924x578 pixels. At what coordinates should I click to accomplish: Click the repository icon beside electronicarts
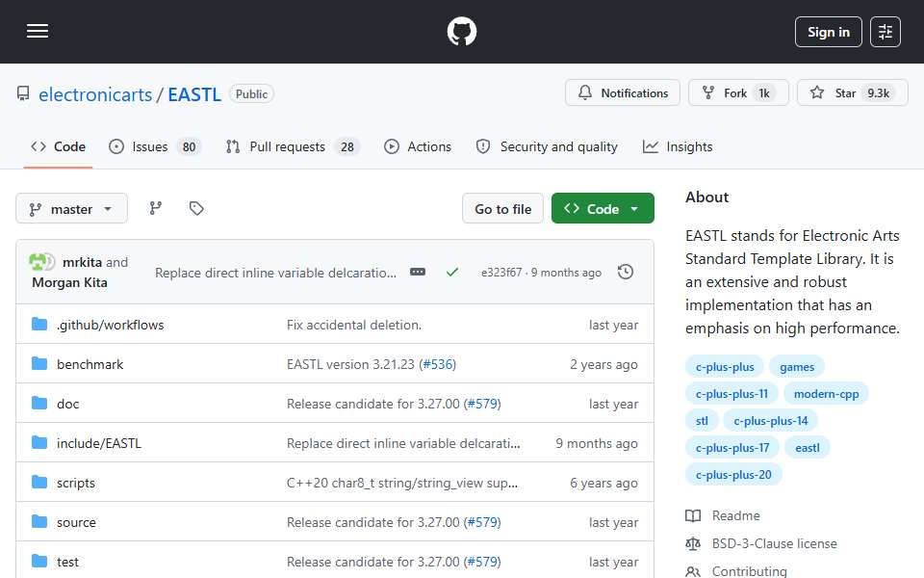coord(23,93)
